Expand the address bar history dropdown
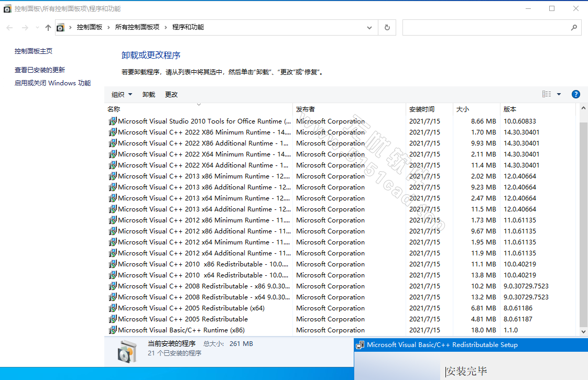The image size is (588, 380). tap(369, 27)
